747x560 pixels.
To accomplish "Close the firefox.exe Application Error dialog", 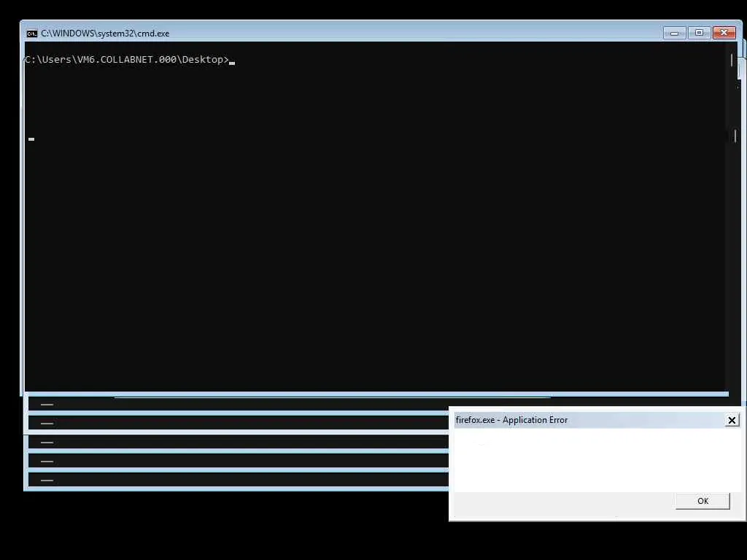I will click(732, 420).
